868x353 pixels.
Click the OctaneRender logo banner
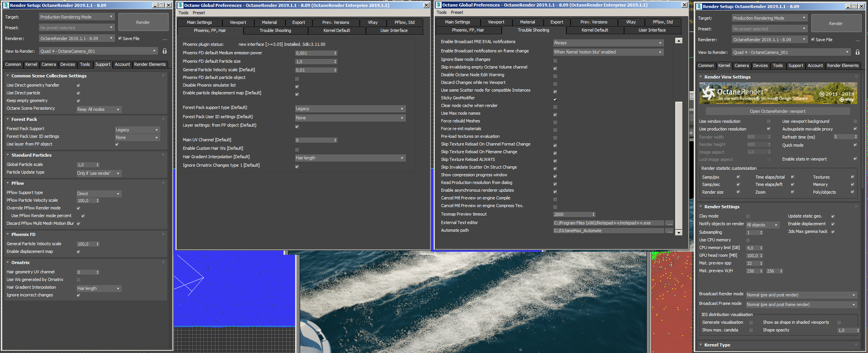(x=778, y=93)
